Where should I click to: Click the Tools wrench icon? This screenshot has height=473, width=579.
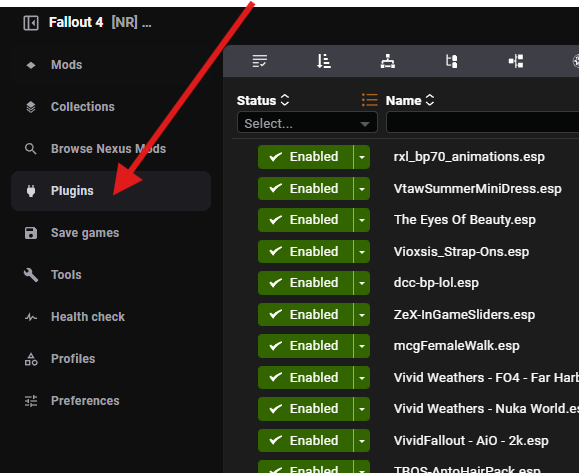31,275
